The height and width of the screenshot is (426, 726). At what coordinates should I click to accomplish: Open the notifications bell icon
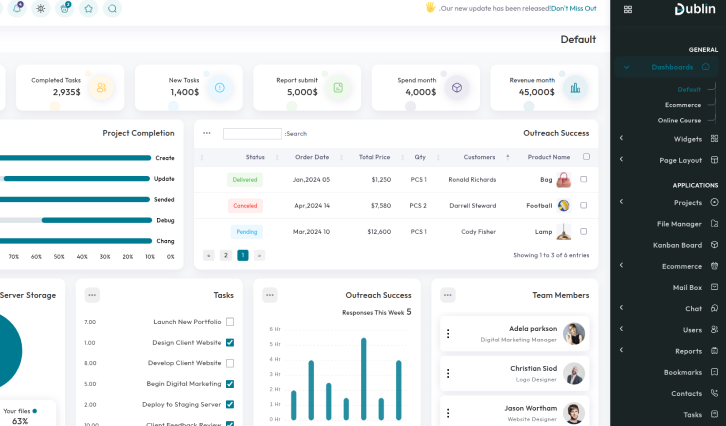pyautogui.click(x=17, y=8)
